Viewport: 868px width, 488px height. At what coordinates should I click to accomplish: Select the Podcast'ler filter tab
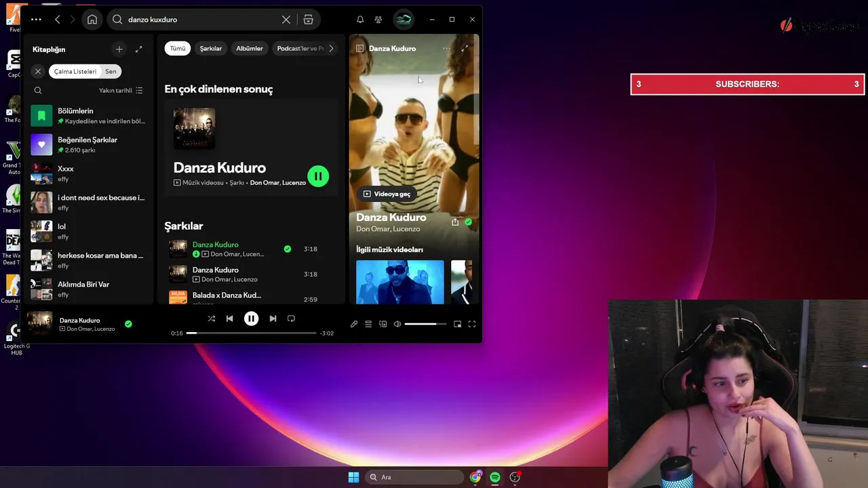pyautogui.click(x=300, y=49)
